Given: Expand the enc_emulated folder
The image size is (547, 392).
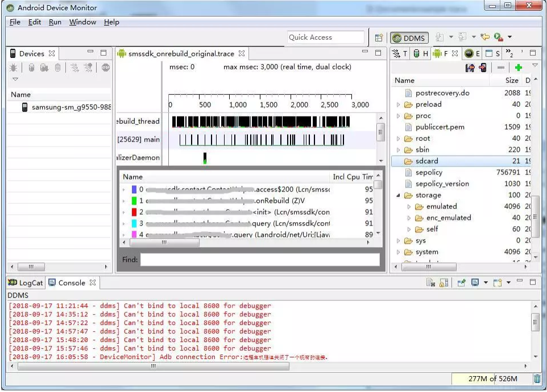Looking at the screenshot, I should click(409, 218).
